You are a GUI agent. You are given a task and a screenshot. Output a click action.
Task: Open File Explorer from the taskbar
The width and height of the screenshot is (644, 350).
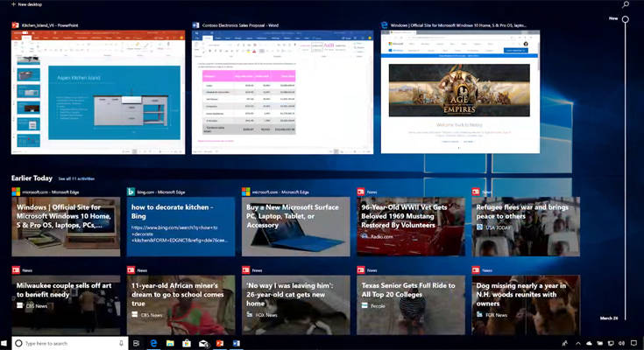click(170, 343)
